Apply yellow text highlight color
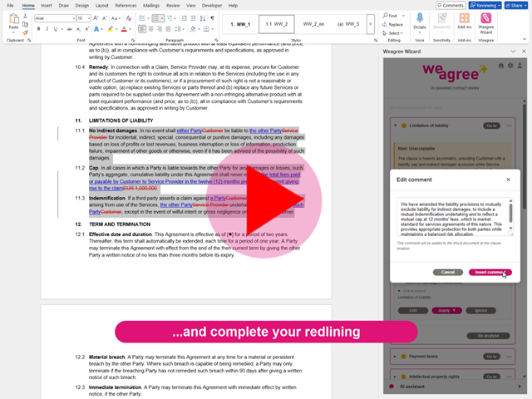532x399 pixels. 111,29
